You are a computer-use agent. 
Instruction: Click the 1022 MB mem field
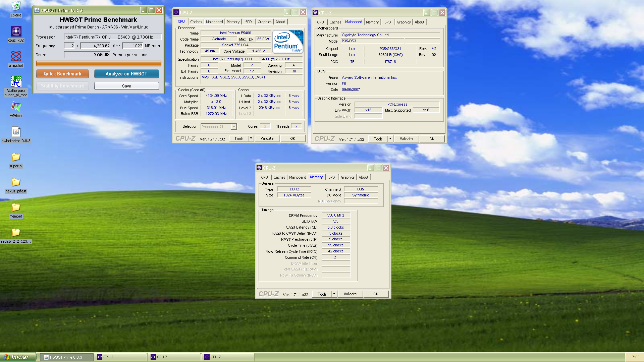[x=133, y=46]
